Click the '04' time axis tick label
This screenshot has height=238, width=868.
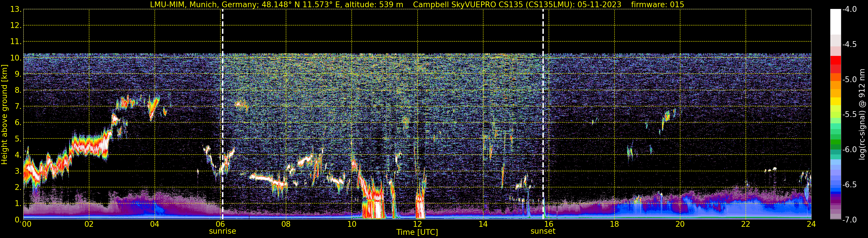pyautogui.click(x=155, y=224)
